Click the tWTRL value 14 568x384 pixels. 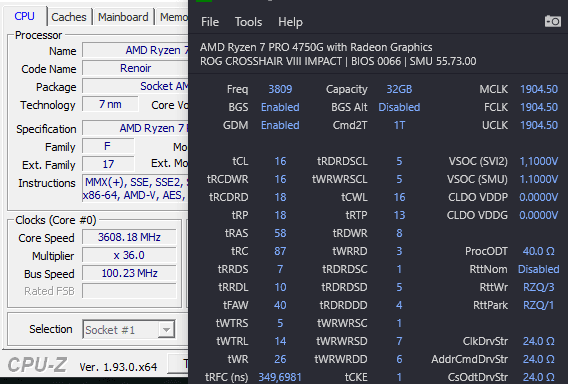(280, 341)
